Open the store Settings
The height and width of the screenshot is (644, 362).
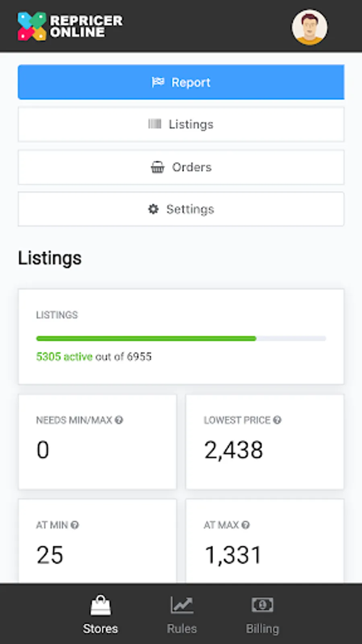(181, 209)
